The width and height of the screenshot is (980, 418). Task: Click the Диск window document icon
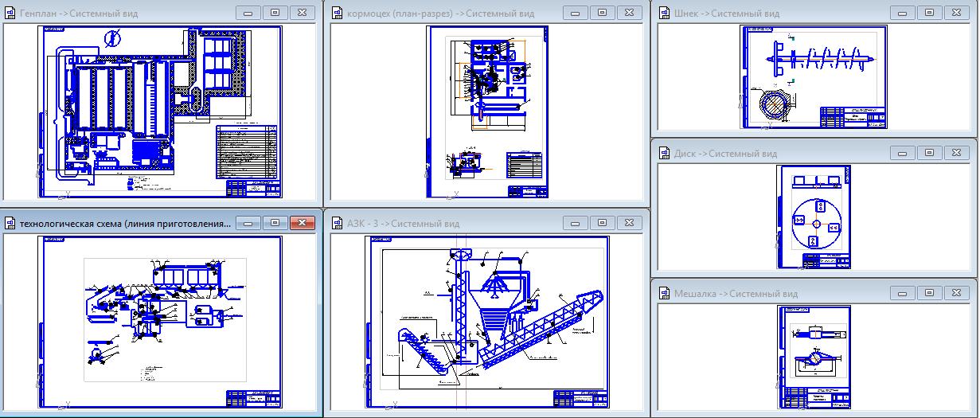665,154
